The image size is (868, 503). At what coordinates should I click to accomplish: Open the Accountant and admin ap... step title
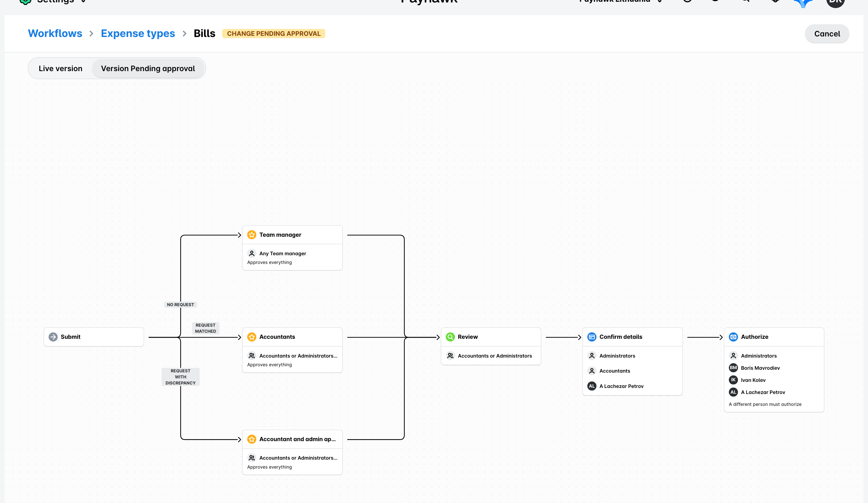click(297, 439)
